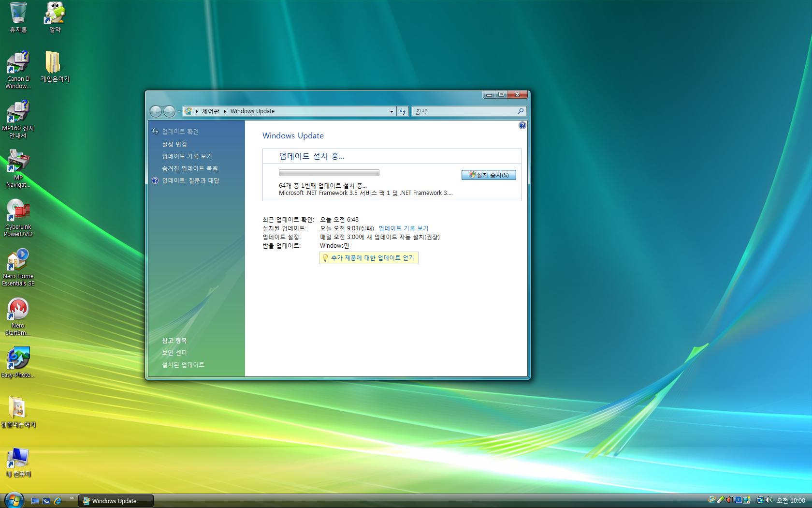Click the Back navigation button
Screen dimensions: 812x508
156,111
